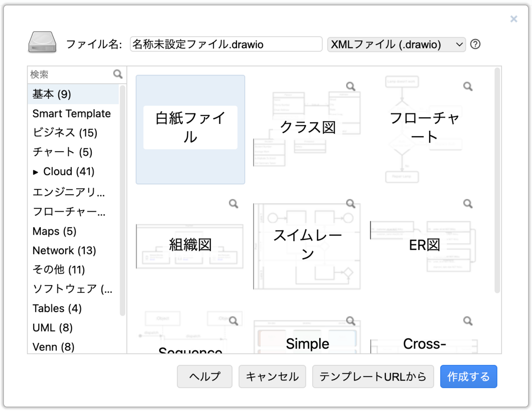532x412 pixels.
Task: Click the 検索 search field
Action: pos(70,74)
